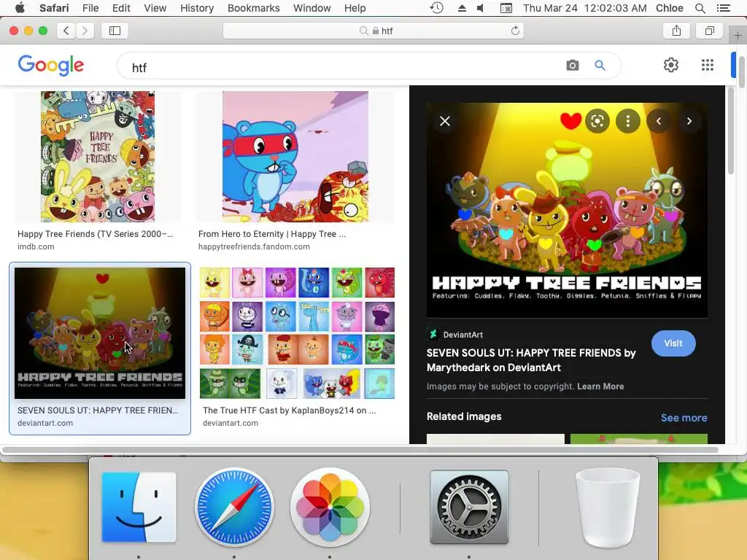Open the Window menu

coord(311,8)
